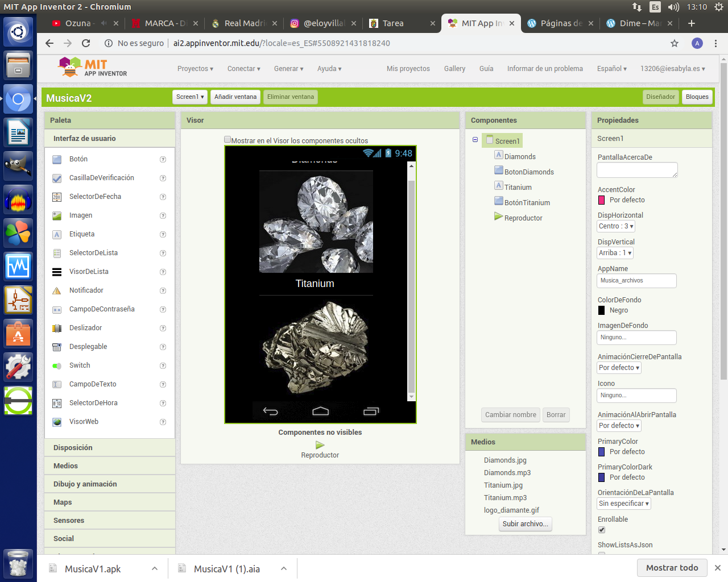This screenshot has width=728, height=582.
Task: Click the Subir archivo button
Action: tap(525, 524)
